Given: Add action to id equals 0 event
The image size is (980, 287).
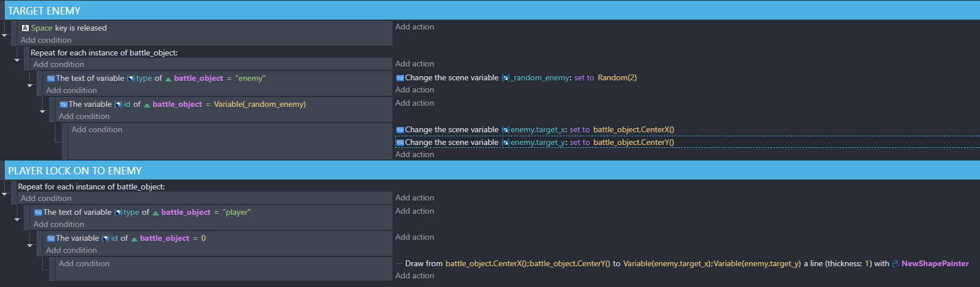Looking at the screenshot, I should 414,237.
